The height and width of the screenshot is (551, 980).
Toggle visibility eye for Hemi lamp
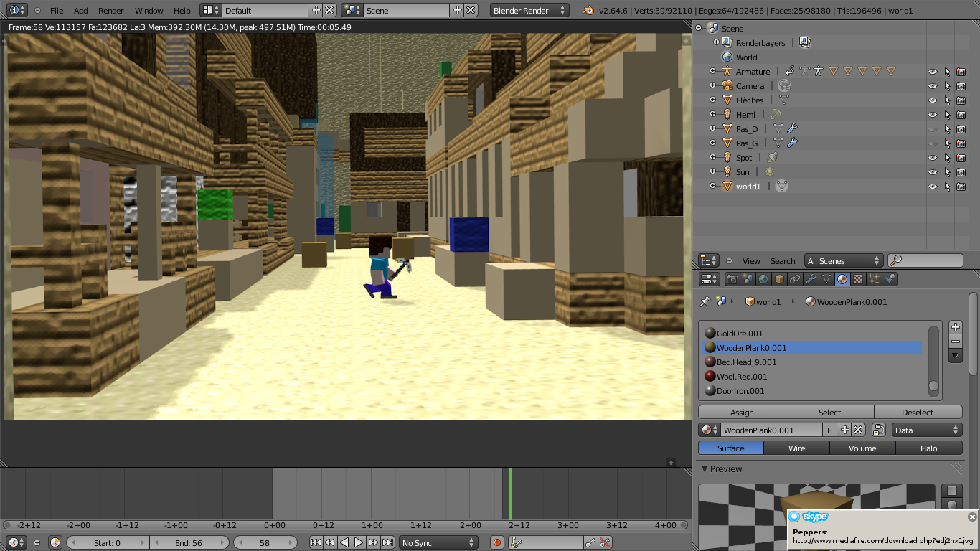point(933,115)
